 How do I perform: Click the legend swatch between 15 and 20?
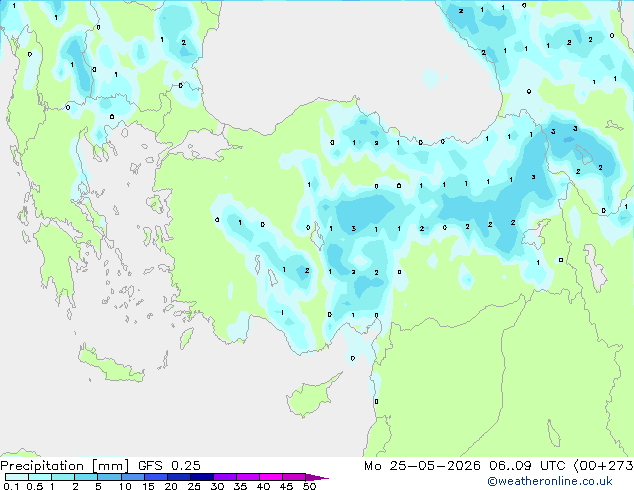point(156,477)
